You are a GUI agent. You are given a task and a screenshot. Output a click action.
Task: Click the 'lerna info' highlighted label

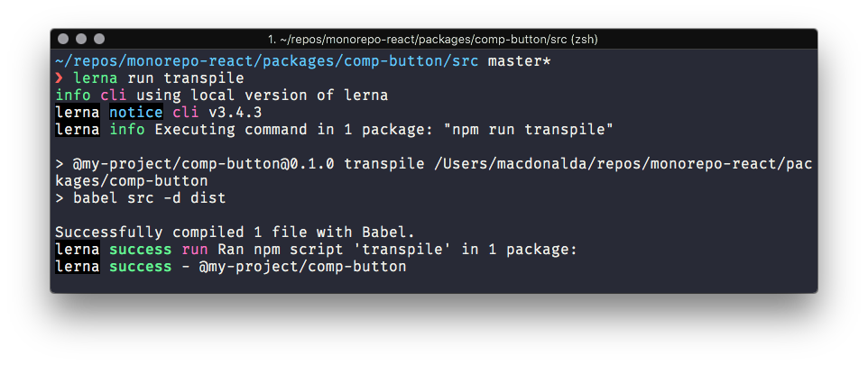click(x=100, y=130)
